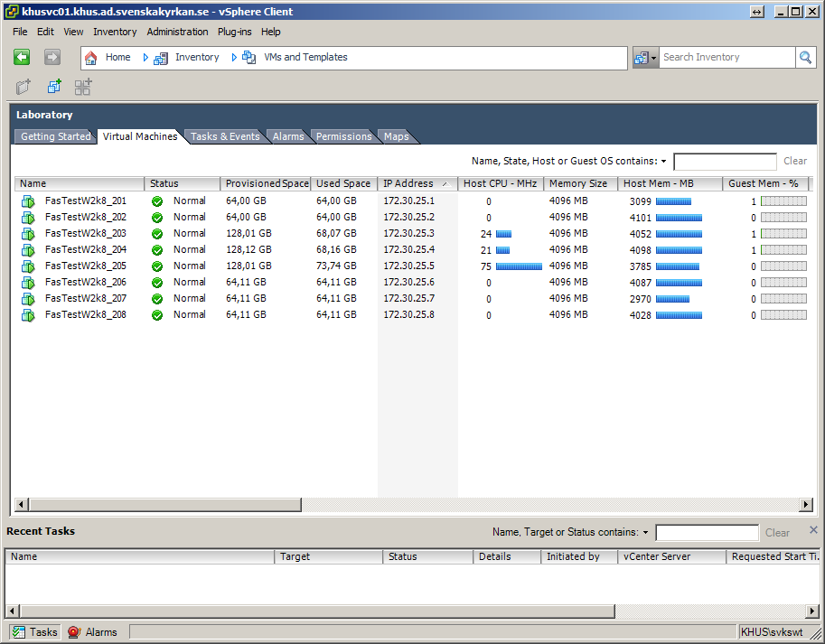
Task: Click green status check of FasTestW2k8_201
Action: click(157, 201)
